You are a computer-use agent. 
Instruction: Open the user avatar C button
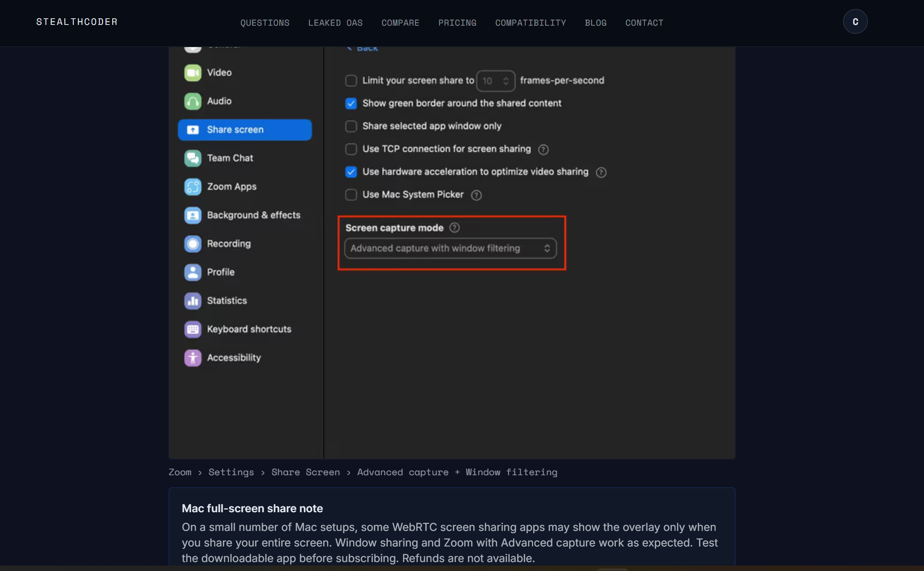point(855,22)
